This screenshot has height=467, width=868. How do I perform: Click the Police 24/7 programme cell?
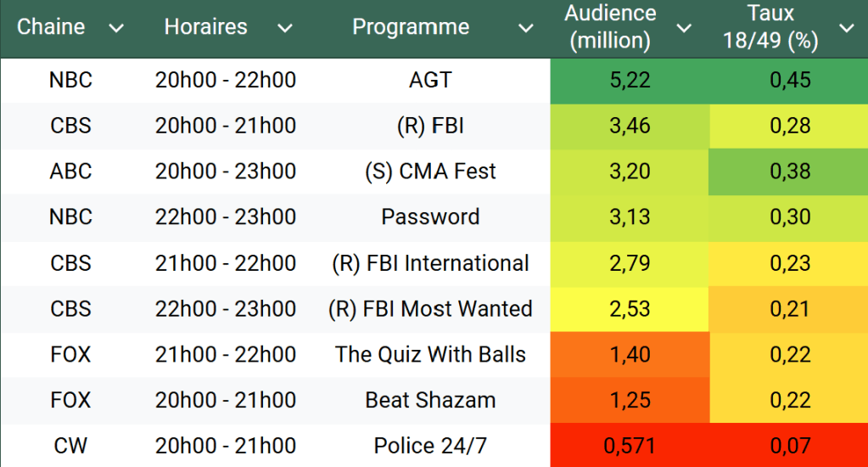point(430,446)
